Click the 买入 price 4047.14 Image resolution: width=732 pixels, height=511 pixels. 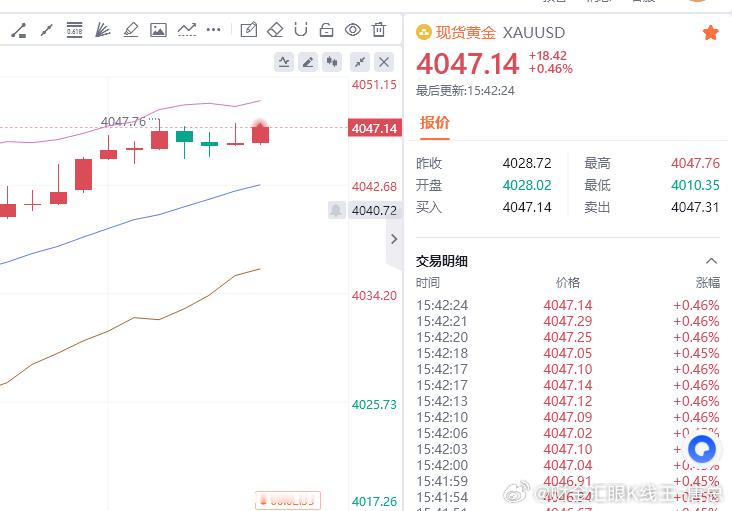(527, 207)
